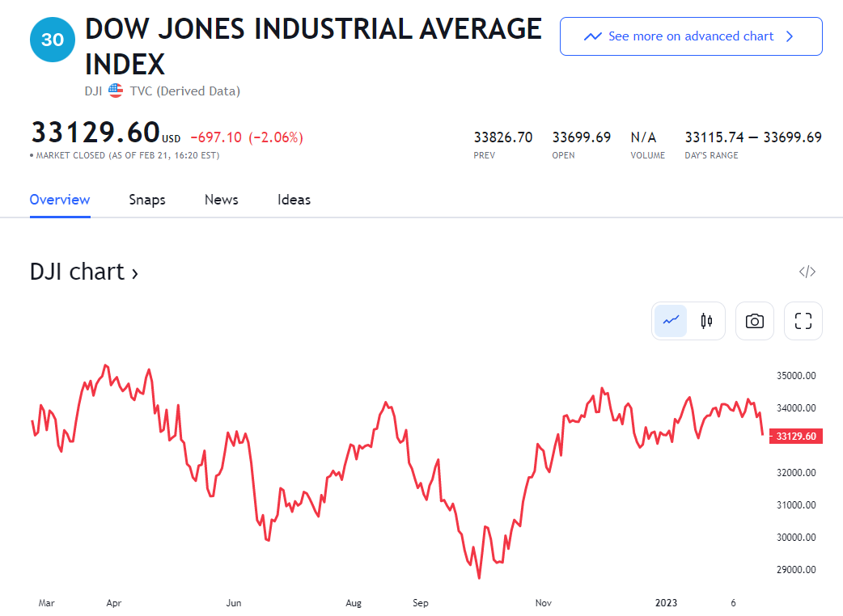
Task: Click the red 33129.60 price label
Action: (x=794, y=437)
